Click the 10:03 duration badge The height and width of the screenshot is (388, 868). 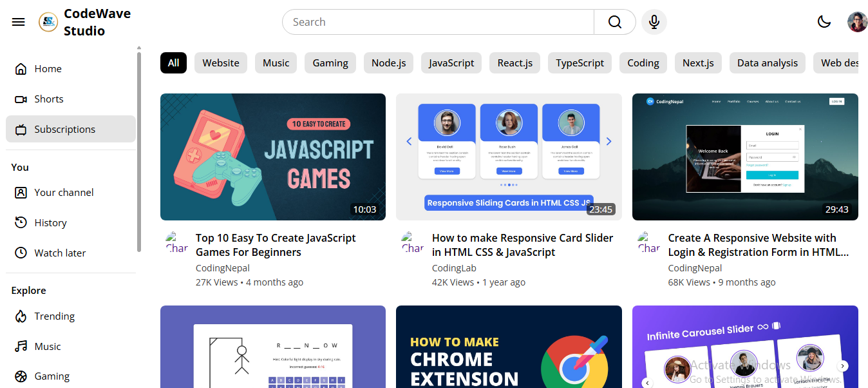pyautogui.click(x=364, y=209)
